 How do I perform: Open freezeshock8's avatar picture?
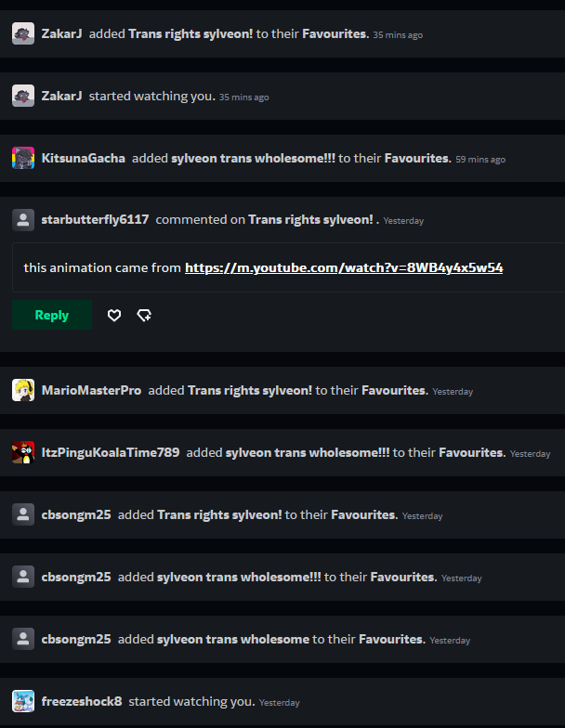[x=23, y=701]
